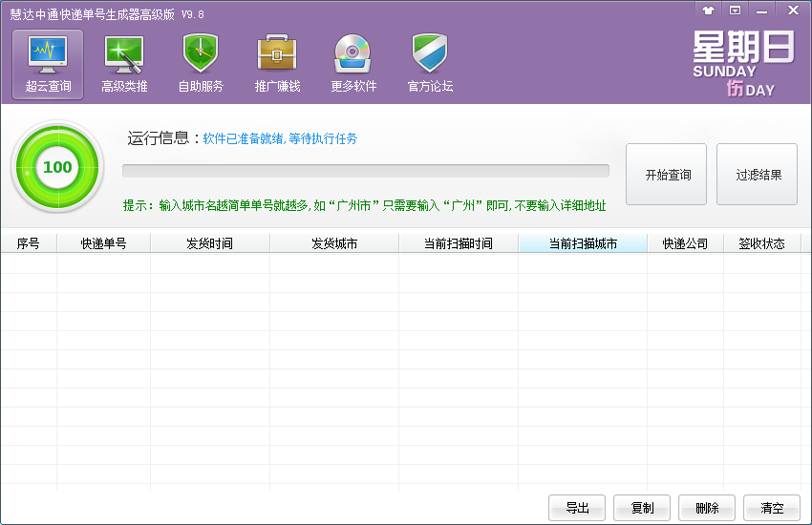Sort by the 快递公司 column header
The image size is (812, 525).
pyautogui.click(x=685, y=243)
